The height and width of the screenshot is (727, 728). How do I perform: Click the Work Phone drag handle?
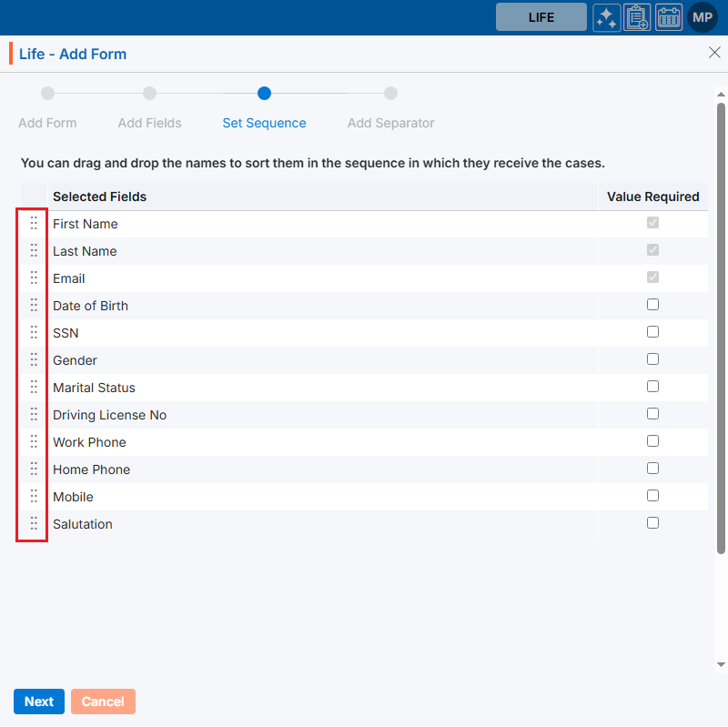click(x=34, y=441)
